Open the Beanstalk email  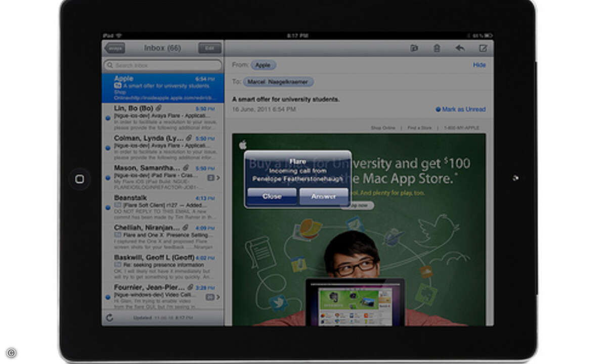point(163,207)
